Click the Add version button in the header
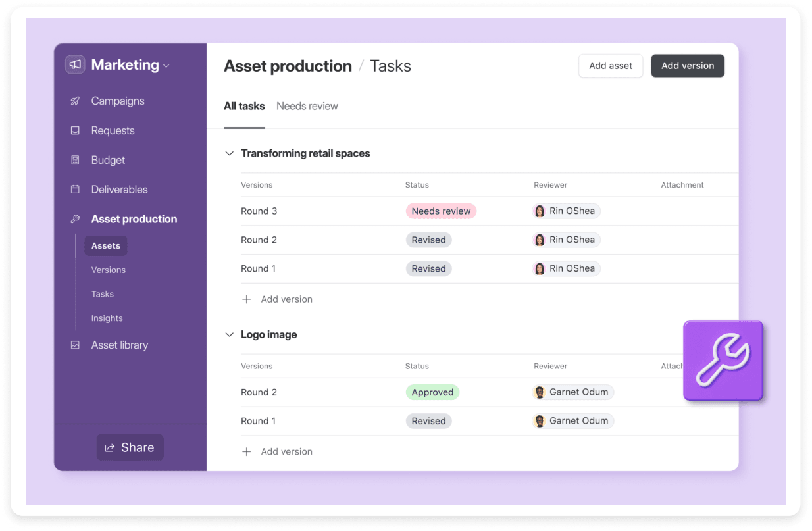This screenshot has width=812, height=531. (688, 66)
